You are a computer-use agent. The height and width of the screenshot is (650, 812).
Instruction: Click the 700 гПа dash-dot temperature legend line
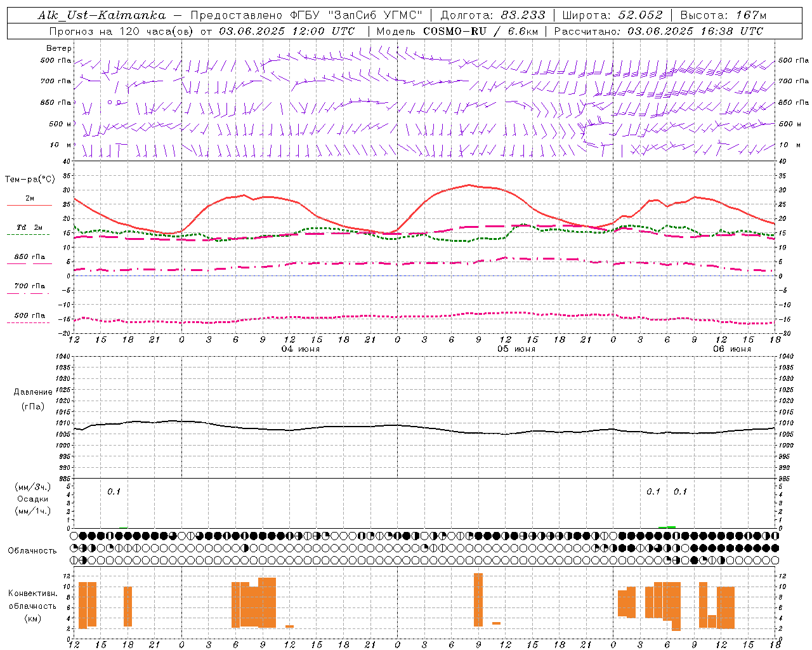pyautogui.click(x=29, y=293)
